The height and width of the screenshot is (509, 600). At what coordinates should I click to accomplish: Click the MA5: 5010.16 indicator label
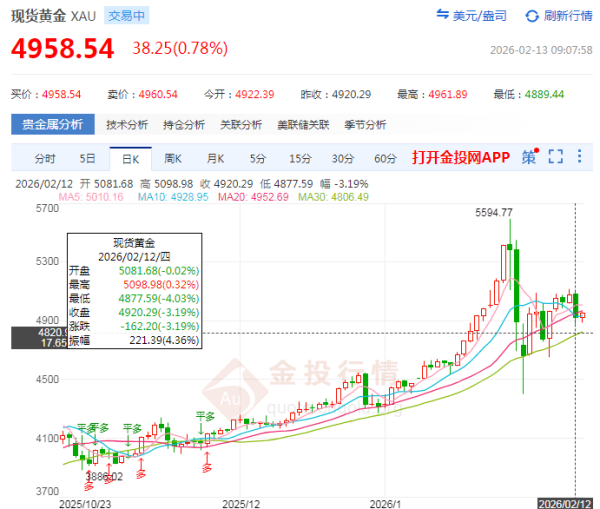[91, 197]
